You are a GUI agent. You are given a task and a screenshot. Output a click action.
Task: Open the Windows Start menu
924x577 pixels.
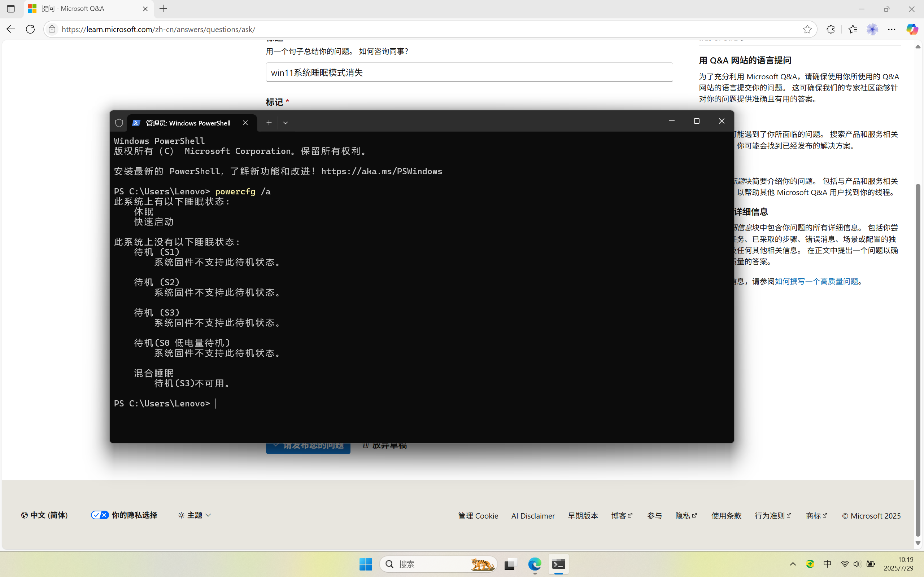click(365, 564)
